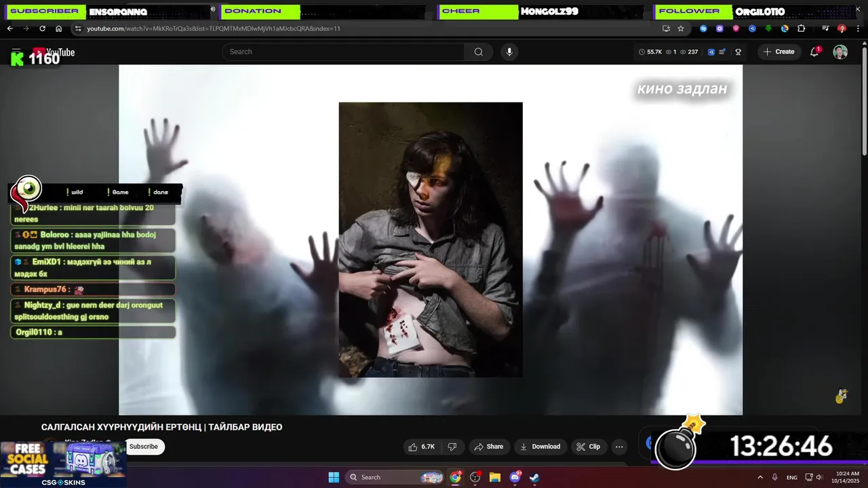Screen dimensions: 868x488
Task: Open Discord from the taskbar
Action: click(x=515, y=477)
